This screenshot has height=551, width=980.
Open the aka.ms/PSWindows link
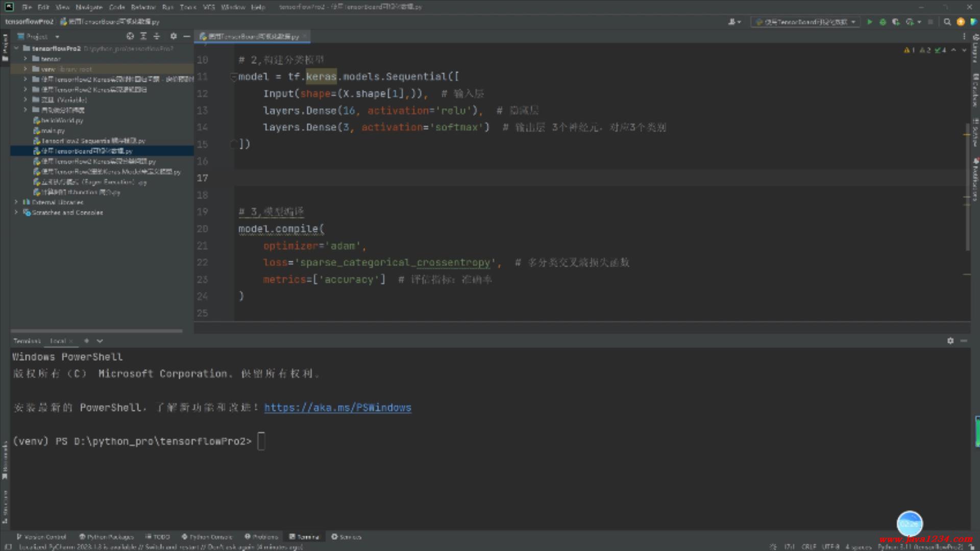tap(337, 408)
